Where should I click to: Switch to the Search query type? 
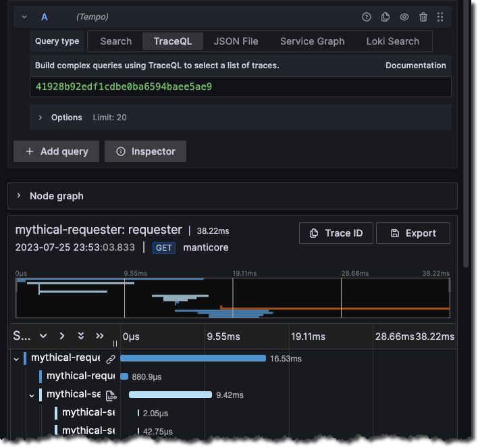115,41
